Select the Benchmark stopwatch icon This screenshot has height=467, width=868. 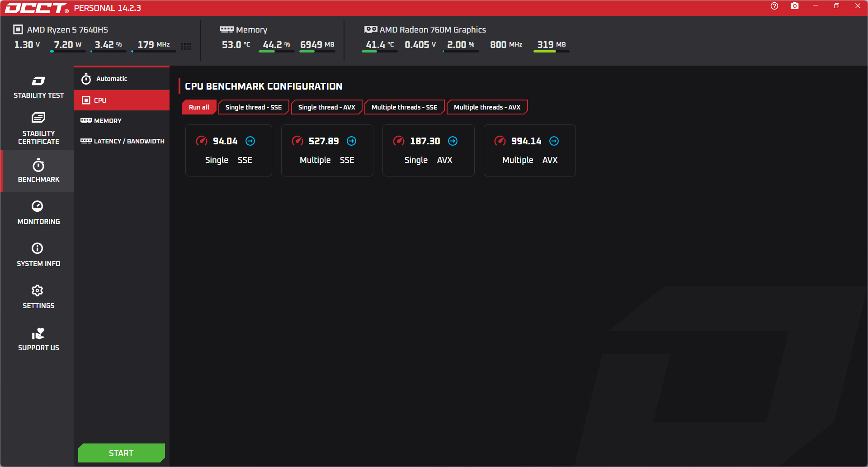[38, 165]
